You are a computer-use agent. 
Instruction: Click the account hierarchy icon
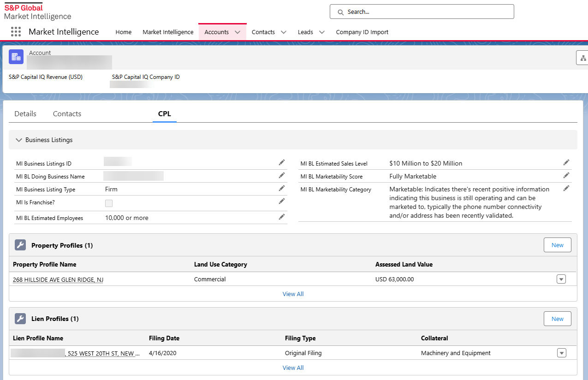click(x=583, y=58)
